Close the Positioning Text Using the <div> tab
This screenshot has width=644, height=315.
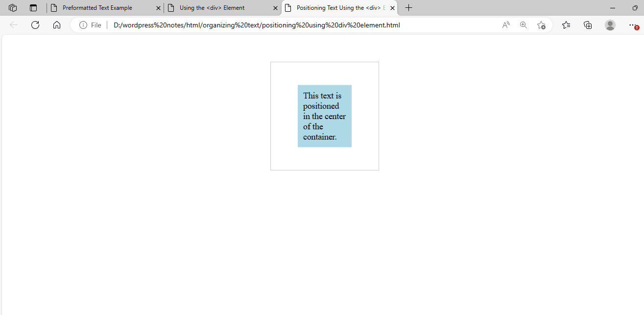pos(392,8)
